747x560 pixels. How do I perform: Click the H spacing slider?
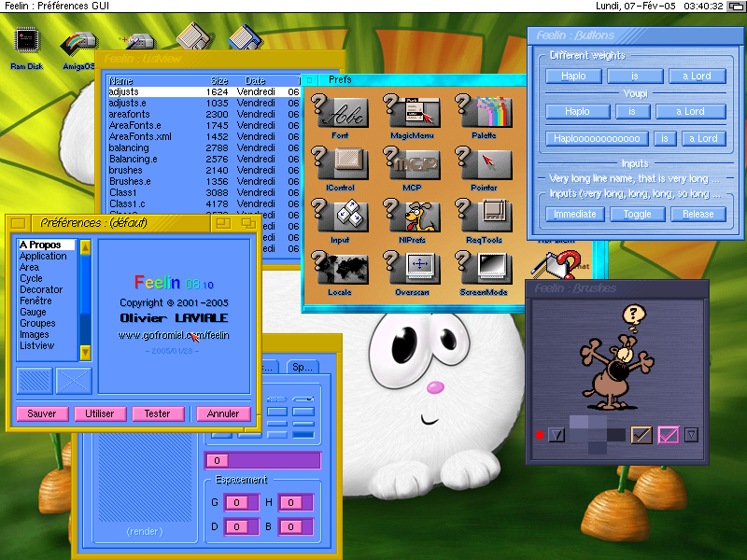pyautogui.click(x=296, y=502)
